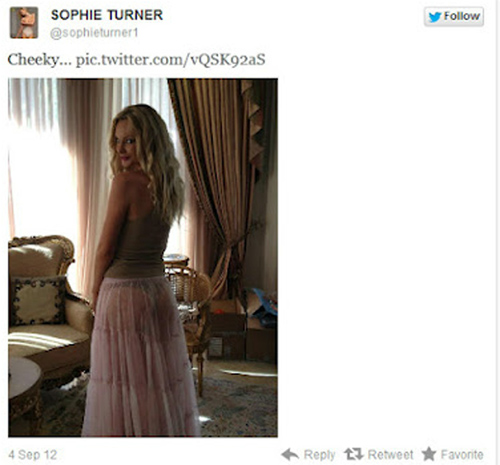Click the embroidered sofa cushion in photo
This screenshot has height=465, width=500.
(38, 302)
